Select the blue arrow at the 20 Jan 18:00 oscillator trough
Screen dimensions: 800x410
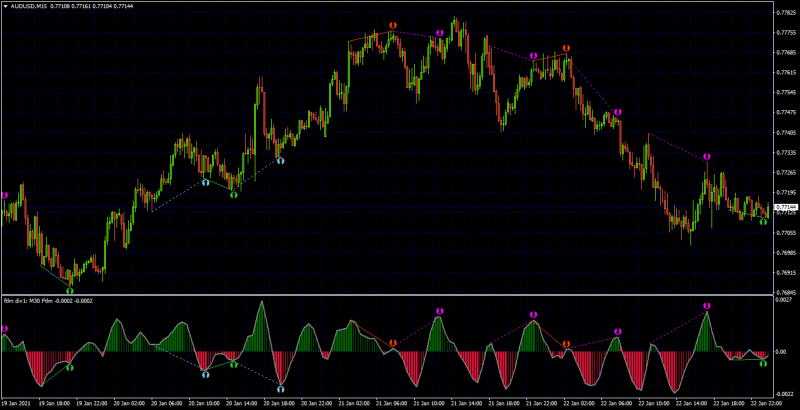pos(280,389)
